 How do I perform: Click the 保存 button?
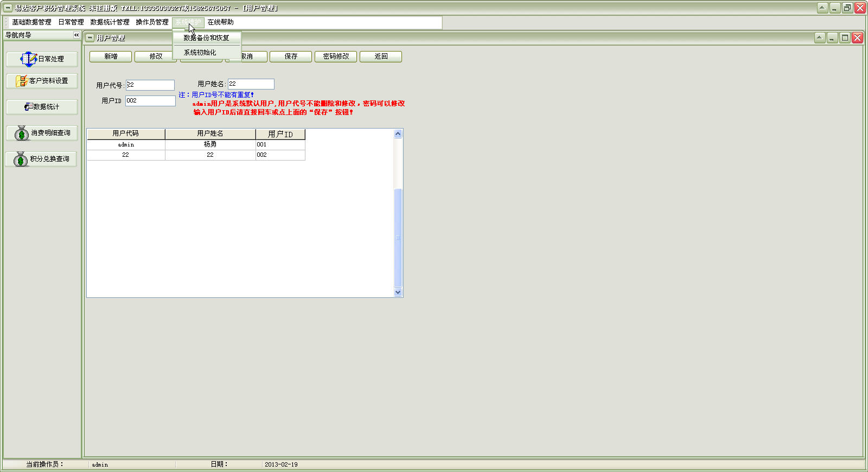291,56
